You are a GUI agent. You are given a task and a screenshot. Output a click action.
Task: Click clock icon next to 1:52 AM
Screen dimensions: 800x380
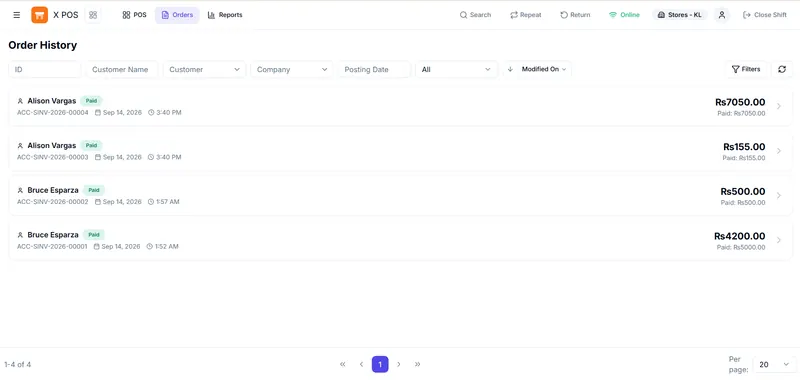coord(149,246)
